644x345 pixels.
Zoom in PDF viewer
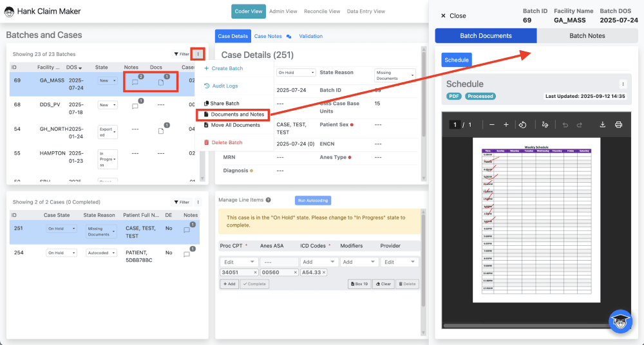(x=506, y=125)
